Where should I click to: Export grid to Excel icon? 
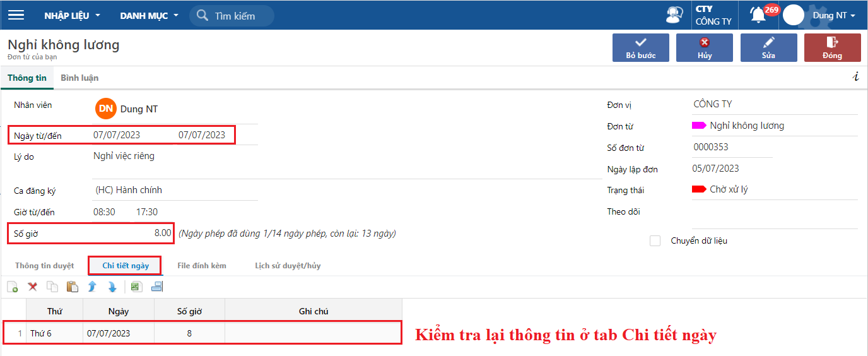pos(136,287)
